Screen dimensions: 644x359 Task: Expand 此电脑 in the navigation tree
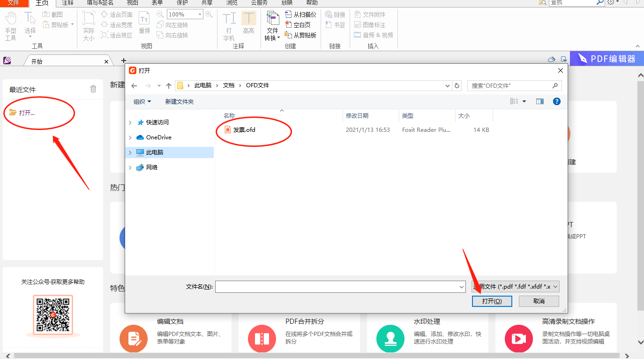pos(130,152)
